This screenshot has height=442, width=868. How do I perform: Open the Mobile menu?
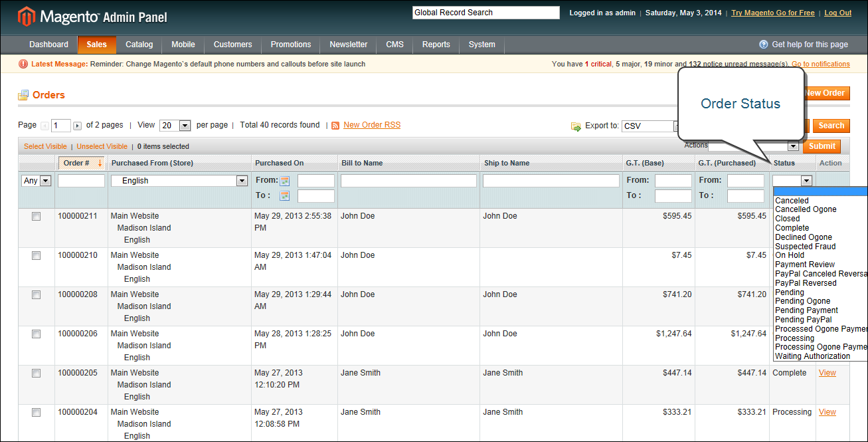[x=183, y=45]
